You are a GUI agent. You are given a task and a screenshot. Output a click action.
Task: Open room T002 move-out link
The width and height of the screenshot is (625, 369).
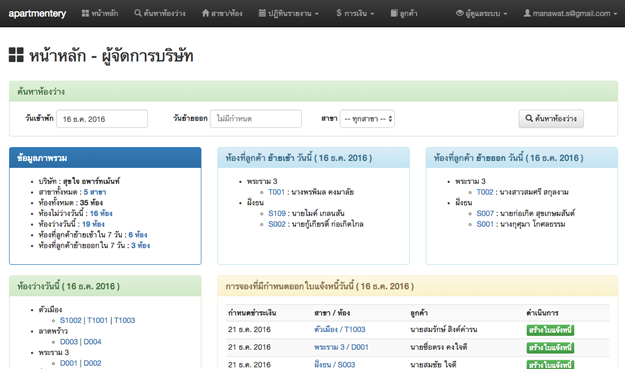[x=485, y=192]
